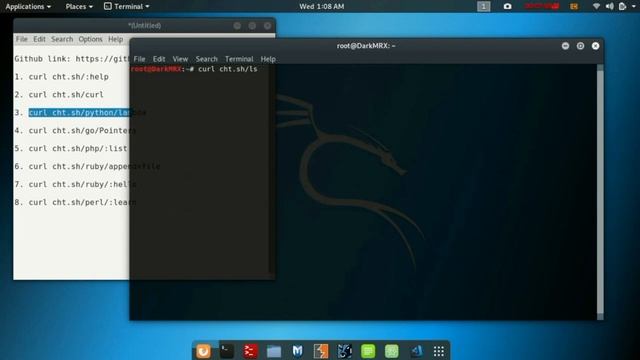
Task: Open the terminal window's Edit menu
Action: coord(159,59)
